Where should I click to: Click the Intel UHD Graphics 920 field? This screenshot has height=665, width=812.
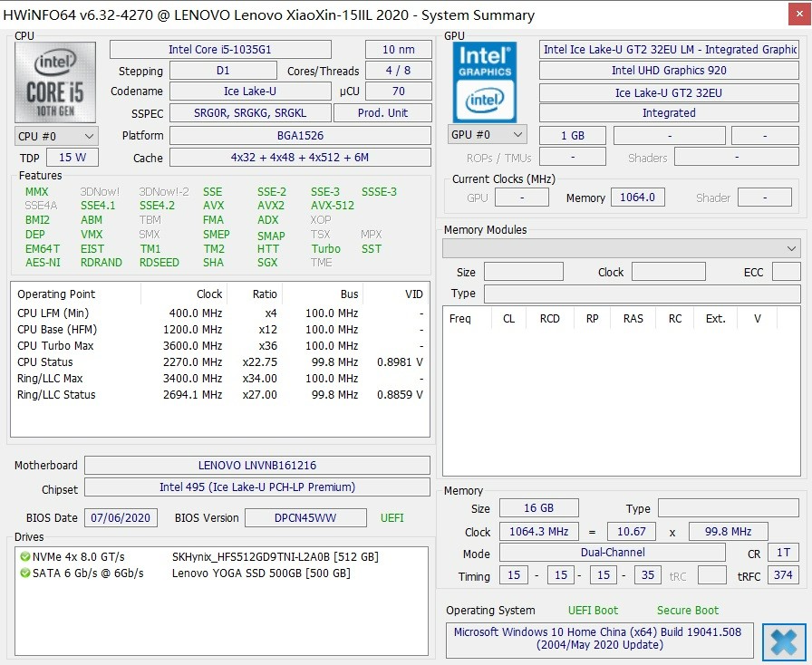(x=669, y=71)
